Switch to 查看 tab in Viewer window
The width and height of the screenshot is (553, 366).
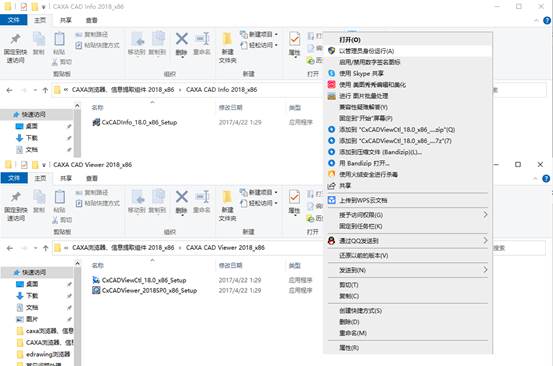tap(92, 178)
